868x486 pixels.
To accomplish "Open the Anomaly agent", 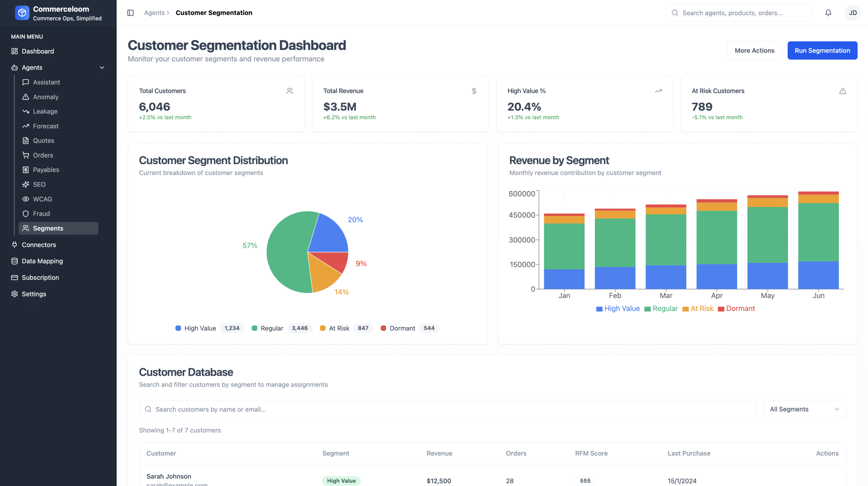I will (45, 97).
